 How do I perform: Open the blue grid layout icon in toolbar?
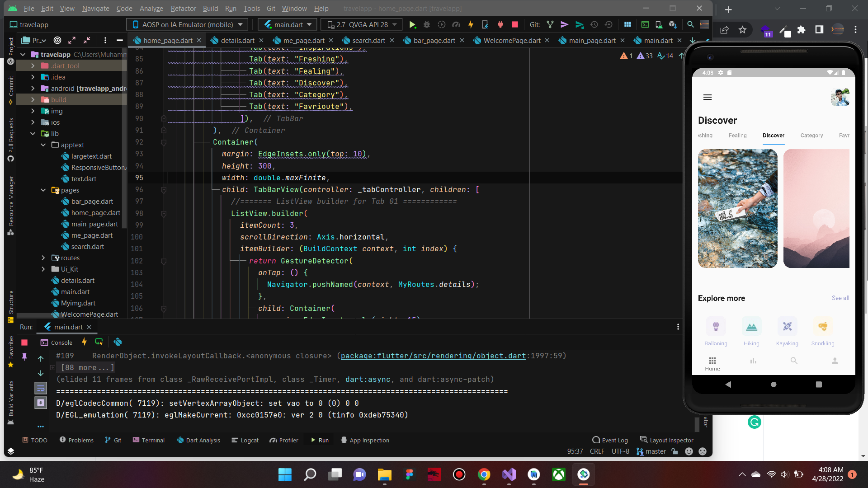pos(627,25)
